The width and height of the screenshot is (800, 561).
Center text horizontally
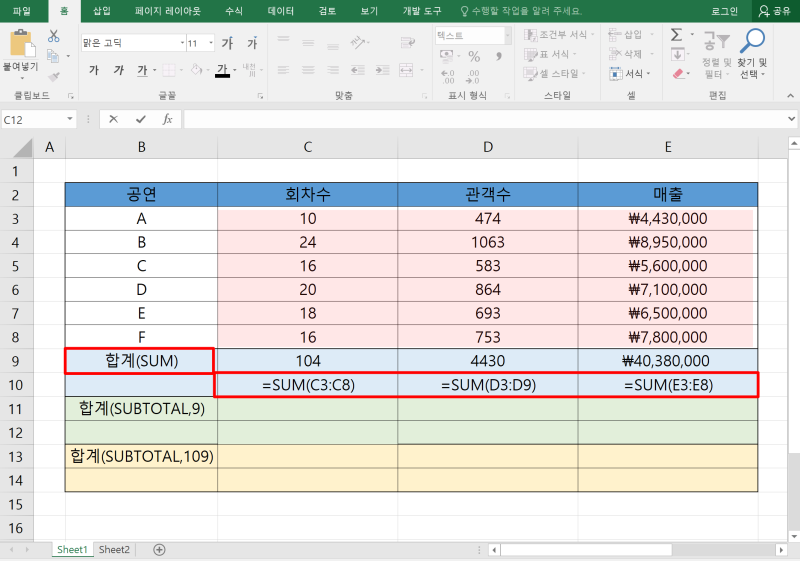(308, 70)
